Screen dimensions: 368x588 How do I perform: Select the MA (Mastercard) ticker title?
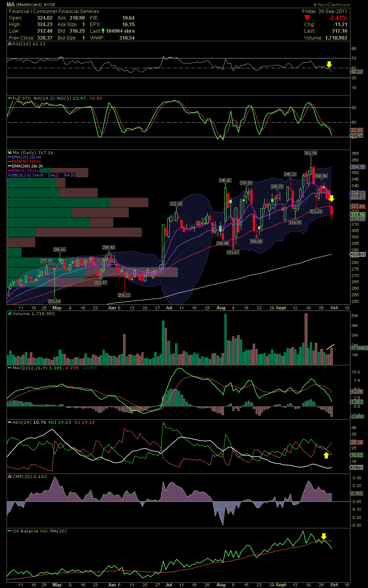tap(31, 4)
